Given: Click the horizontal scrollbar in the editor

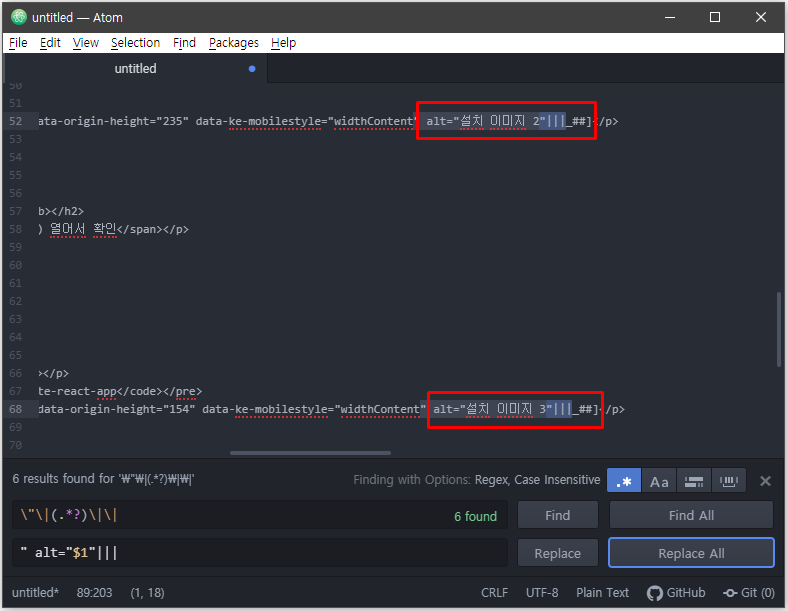Looking at the screenshot, I should pos(310,453).
